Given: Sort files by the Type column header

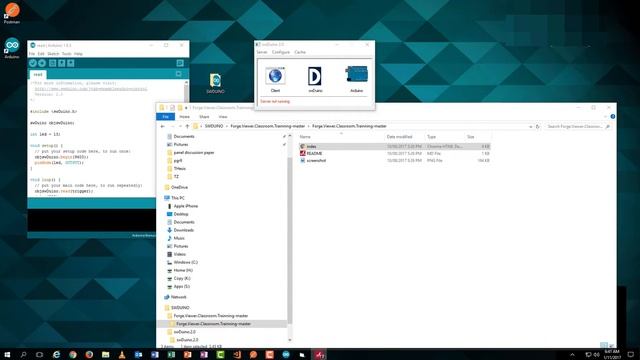Looking at the screenshot, I should (x=431, y=137).
